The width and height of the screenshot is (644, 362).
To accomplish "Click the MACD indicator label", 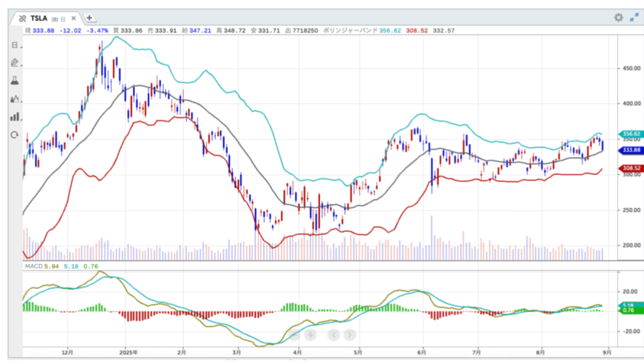I will point(32,267).
